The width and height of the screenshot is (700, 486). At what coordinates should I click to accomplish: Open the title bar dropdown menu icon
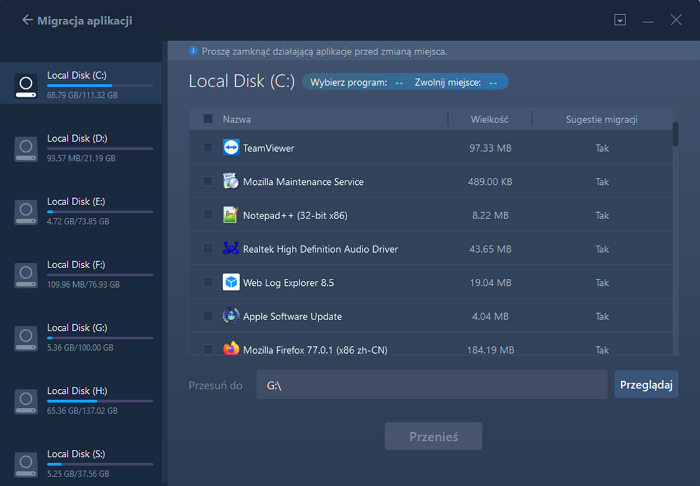coord(620,20)
